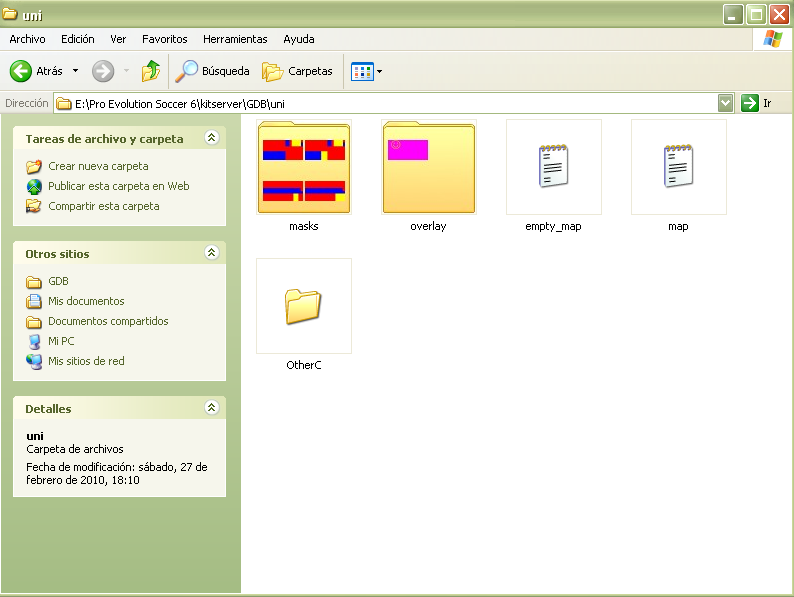Click the uni folder icon in title bar
794x597 pixels.
(x=10, y=14)
